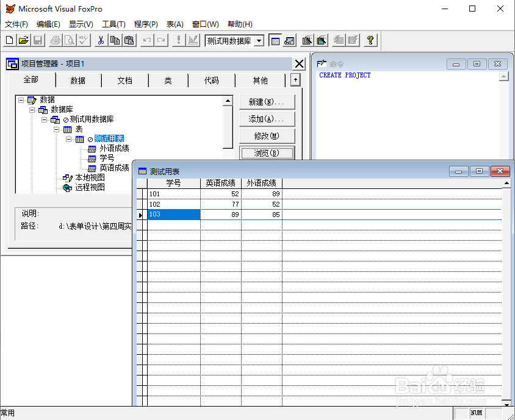Screen dimensions: 515x420
Task: Open the 窗口(W) menu
Action: [x=205, y=24]
